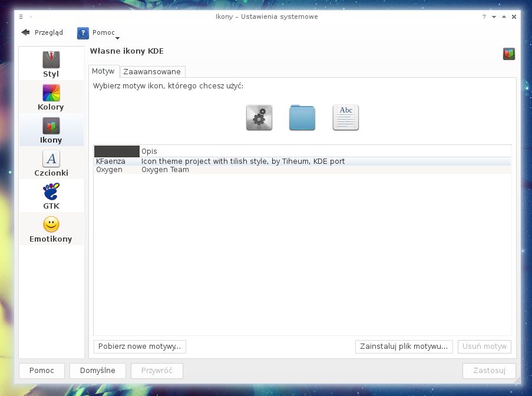Click the KFaenza description text
Viewport: 532px width, 396px height.
pos(243,161)
